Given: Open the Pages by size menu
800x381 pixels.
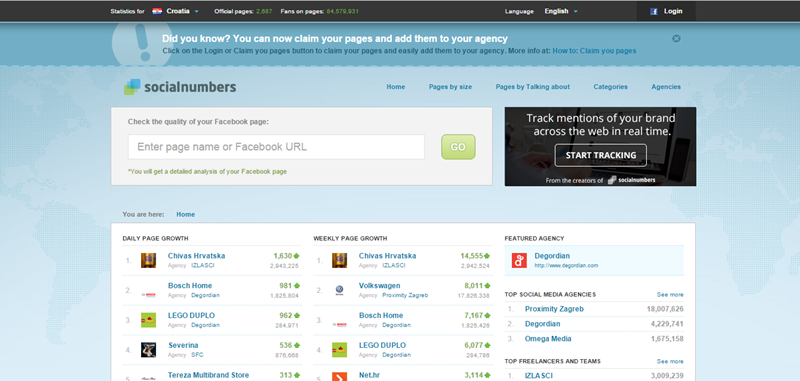Looking at the screenshot, I should pyautogui.click(x=450, y=87).
